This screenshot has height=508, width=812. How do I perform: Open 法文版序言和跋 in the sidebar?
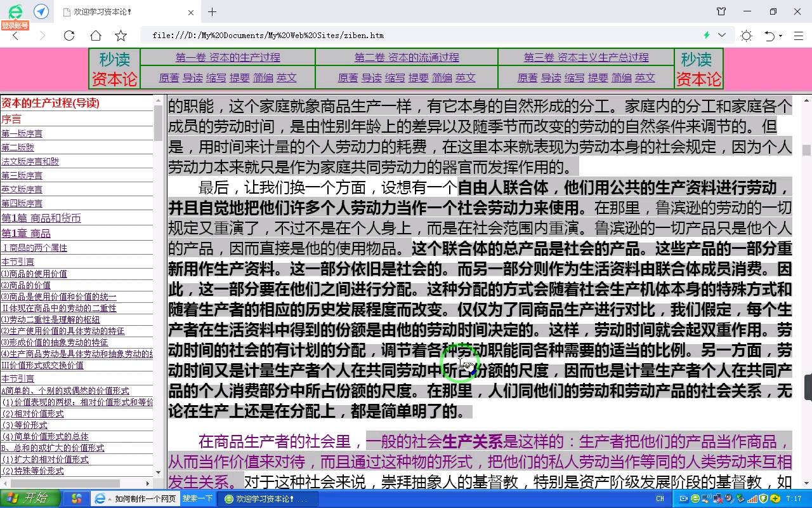pyautogui.click(x=30, y=161)
